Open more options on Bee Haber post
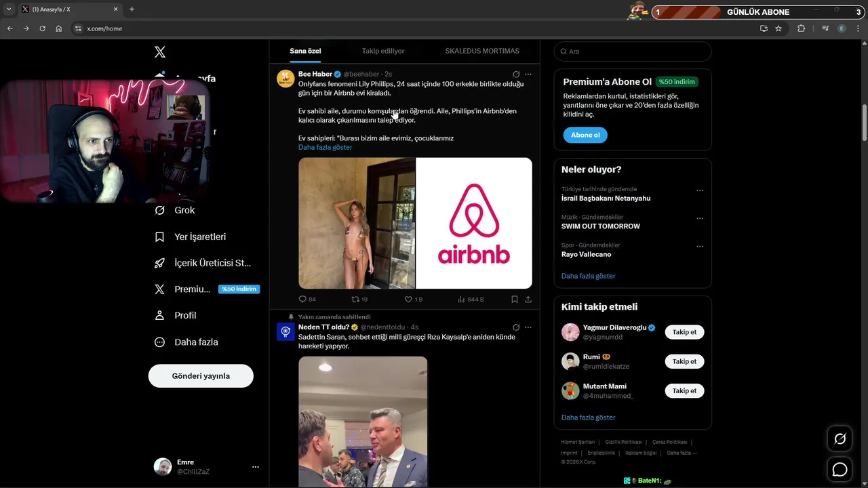This screenshot has height=488, width=868. (x=528, y=74)
